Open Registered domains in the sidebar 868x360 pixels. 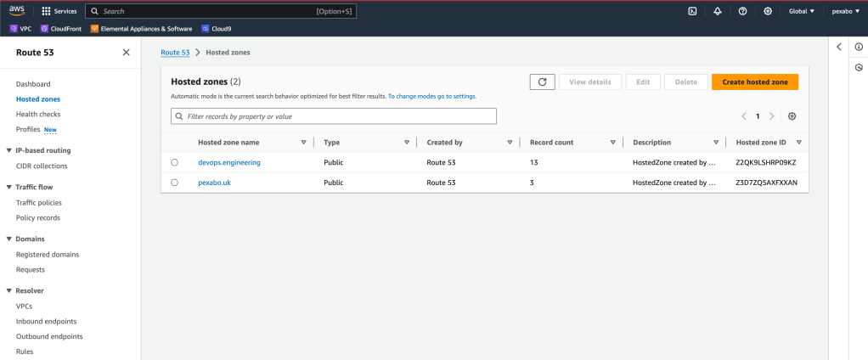click(x=48, y=255)
